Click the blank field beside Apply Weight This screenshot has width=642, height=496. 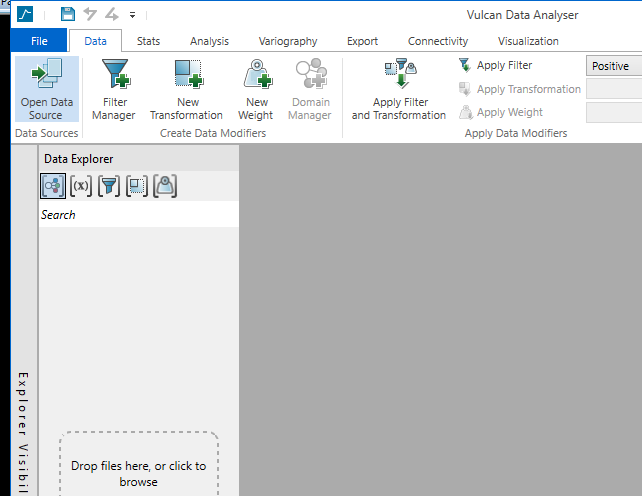[614, 112]
